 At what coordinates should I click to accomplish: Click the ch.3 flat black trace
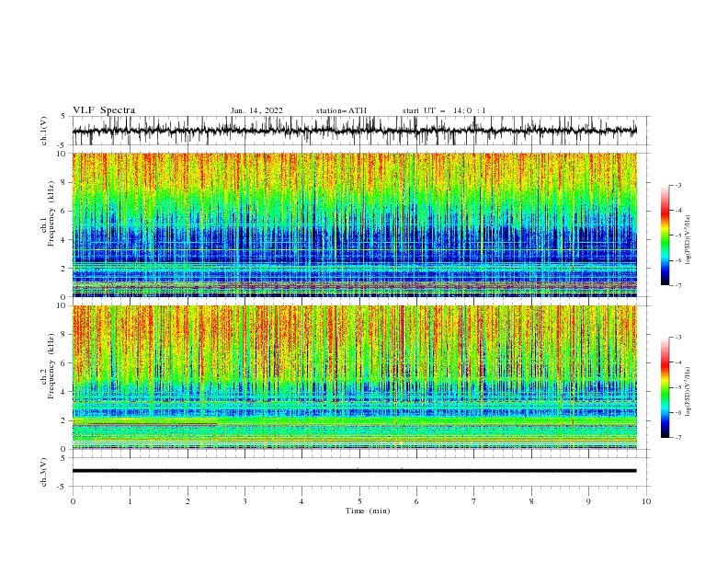click(x=354, y=471)
